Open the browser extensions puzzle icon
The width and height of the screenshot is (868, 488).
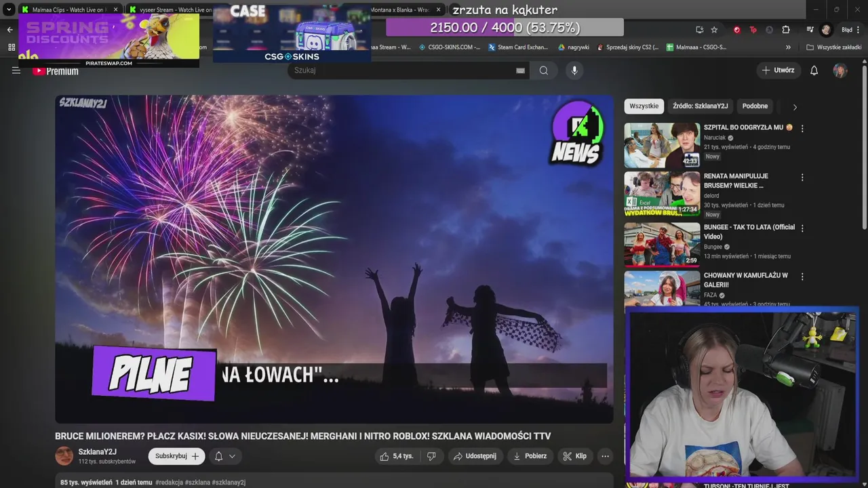pyautogui.click(x=786, y=29)
